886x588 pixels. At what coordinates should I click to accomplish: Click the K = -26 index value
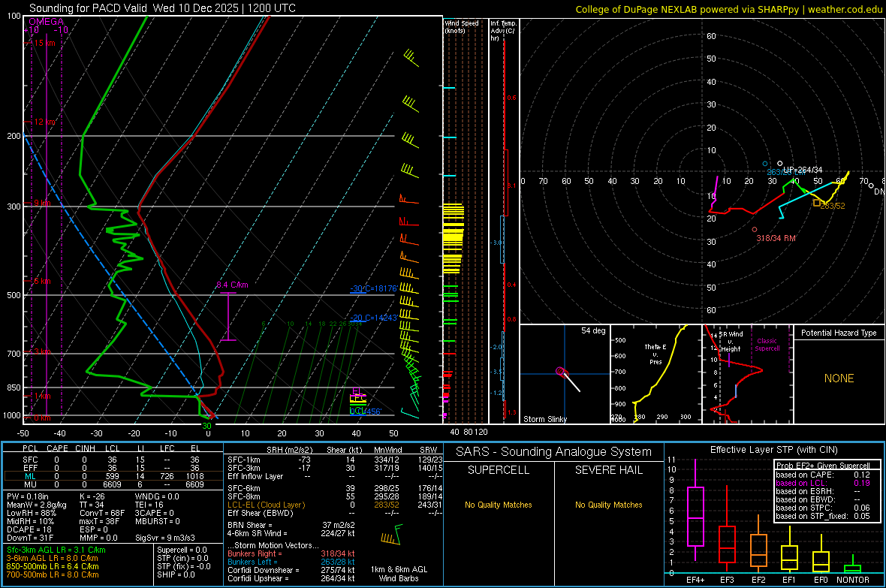click(x=92, y=496)
